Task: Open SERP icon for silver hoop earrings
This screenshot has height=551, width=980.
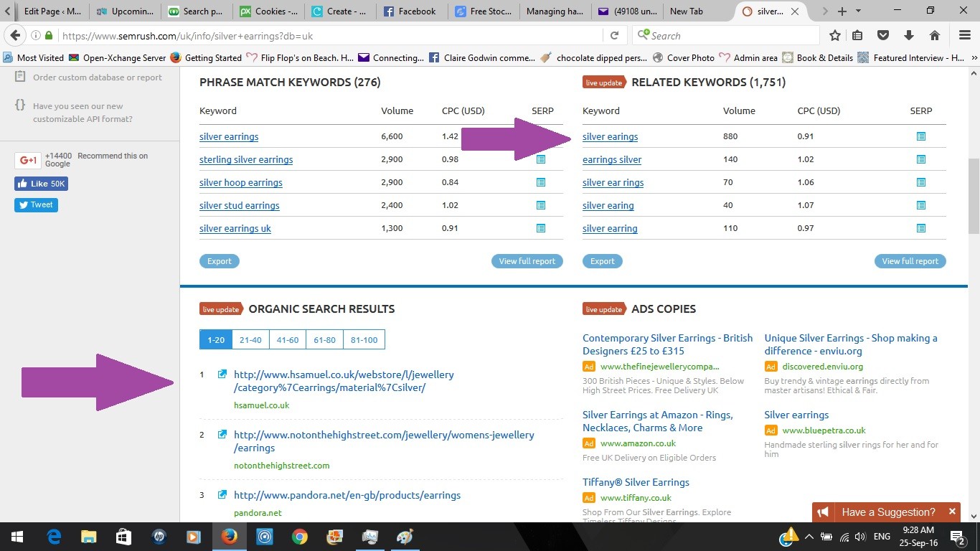Action: click(x=541, y=182)
